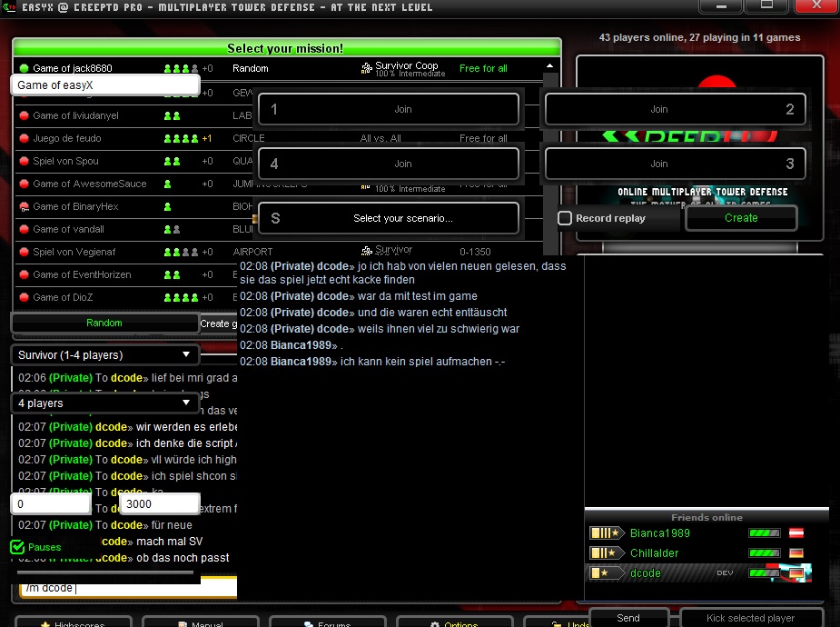Open the Manual button at bottom
Screen dimensions: 840x627
point(201,623)
